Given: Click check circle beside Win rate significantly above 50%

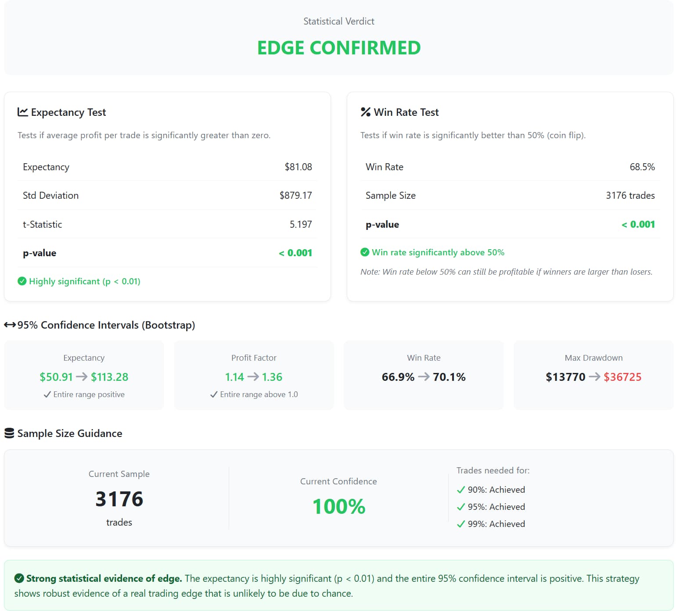Looking at the screenshot, I should point(365,252).
